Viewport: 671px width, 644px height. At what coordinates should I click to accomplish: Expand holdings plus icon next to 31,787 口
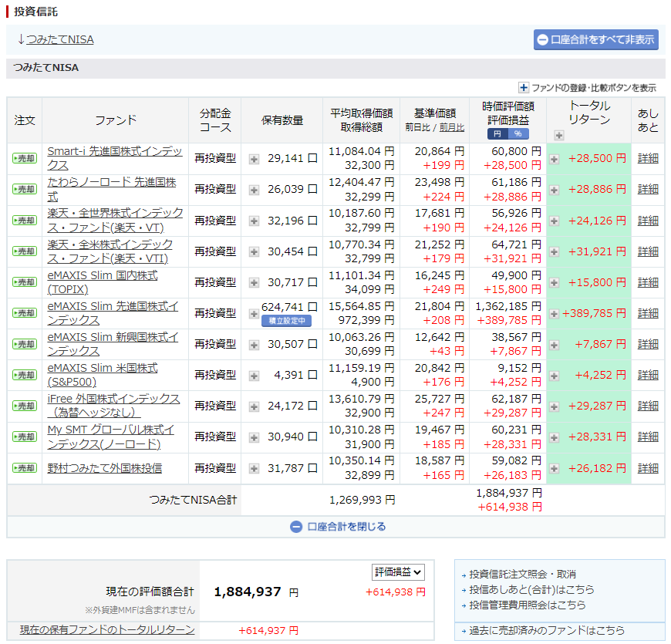(x=255, y=469)
